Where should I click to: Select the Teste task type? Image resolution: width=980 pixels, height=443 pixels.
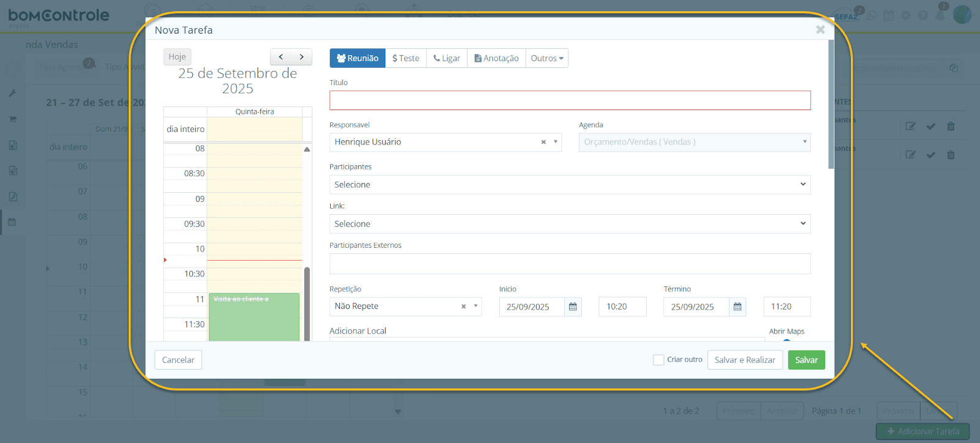[406, 58]
